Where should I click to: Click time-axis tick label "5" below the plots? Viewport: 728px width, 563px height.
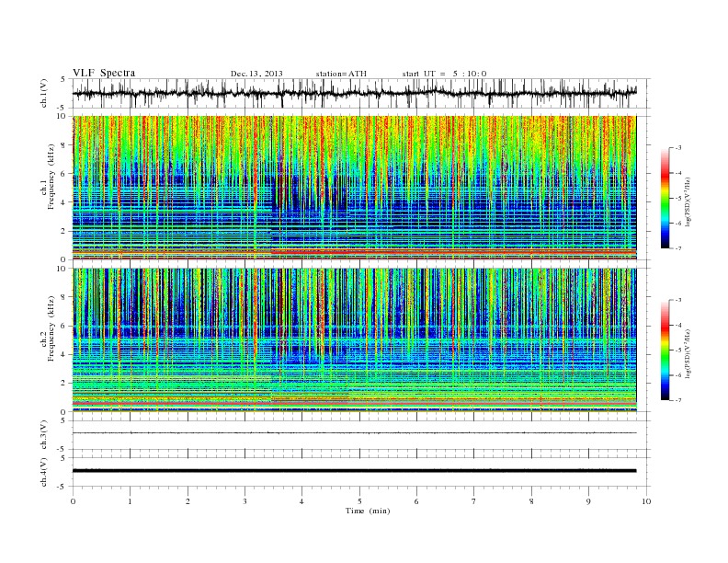click(359, 501)
